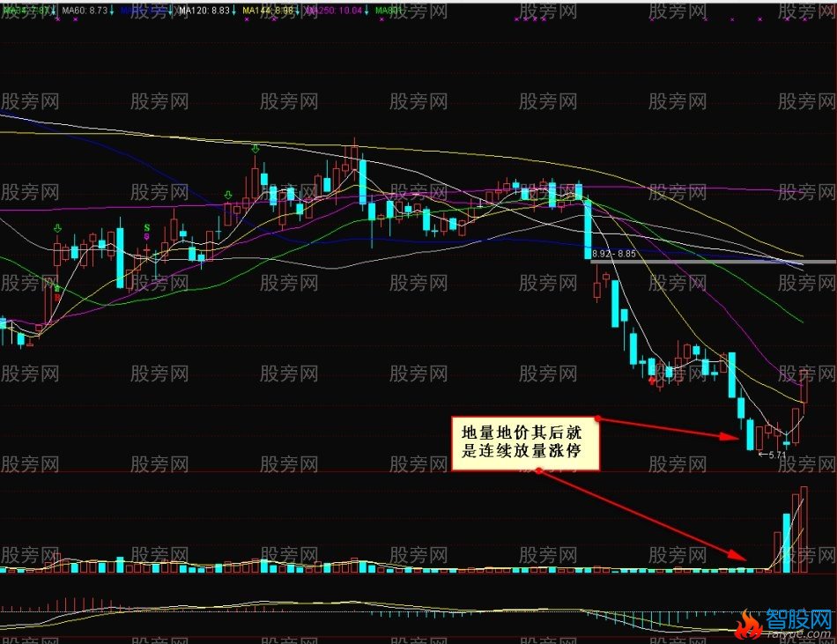Click the tall cyan volume bar

786,544
